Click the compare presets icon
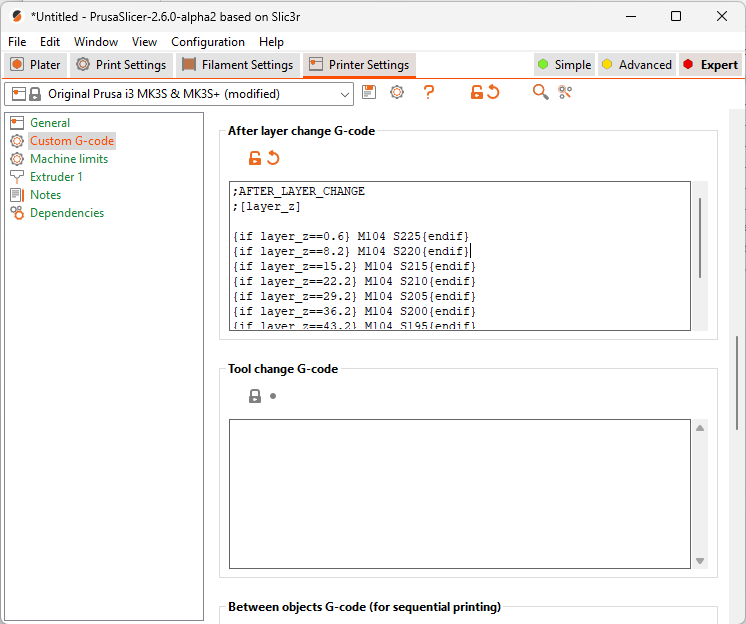Image resolution: width=746 pixels, height=624 pixels. click(x=565, y=92)
